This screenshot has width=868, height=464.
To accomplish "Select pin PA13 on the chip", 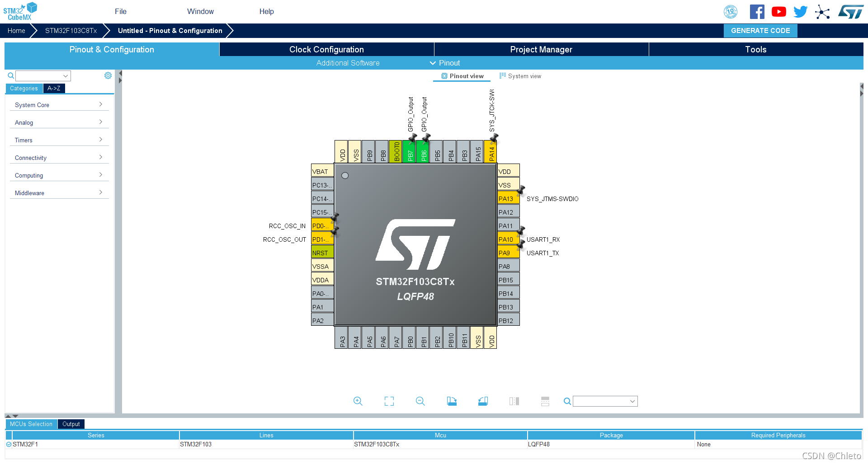I will [509, 198].
